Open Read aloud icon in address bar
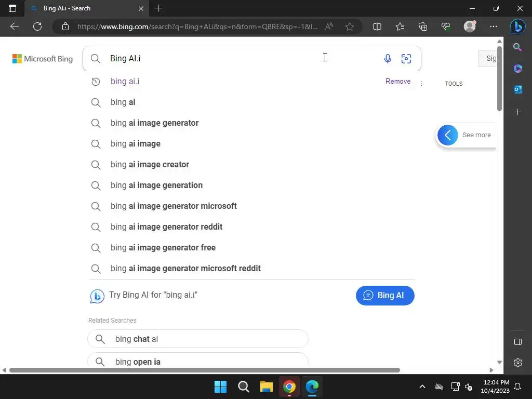 [x=329, y=26]
